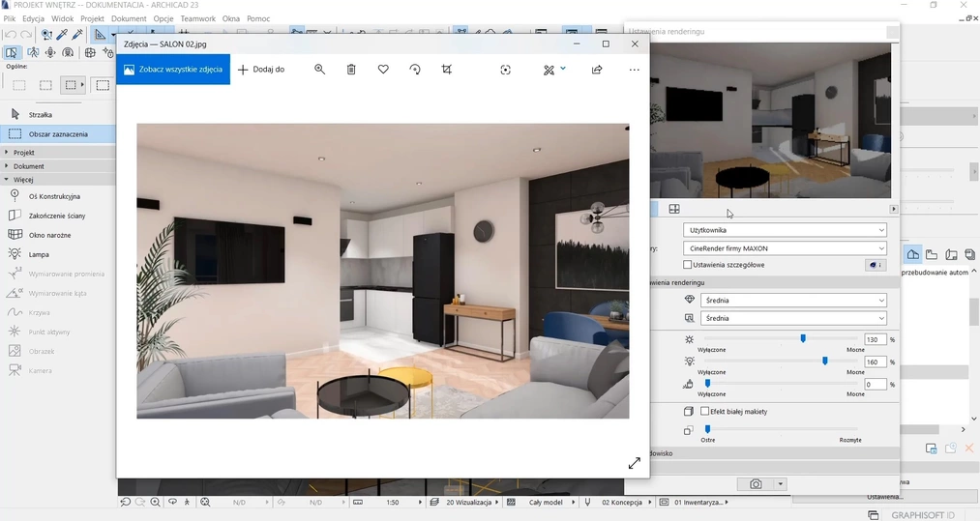Open the Opcje menu
This screenshot has height=521, width=980.
163,18
